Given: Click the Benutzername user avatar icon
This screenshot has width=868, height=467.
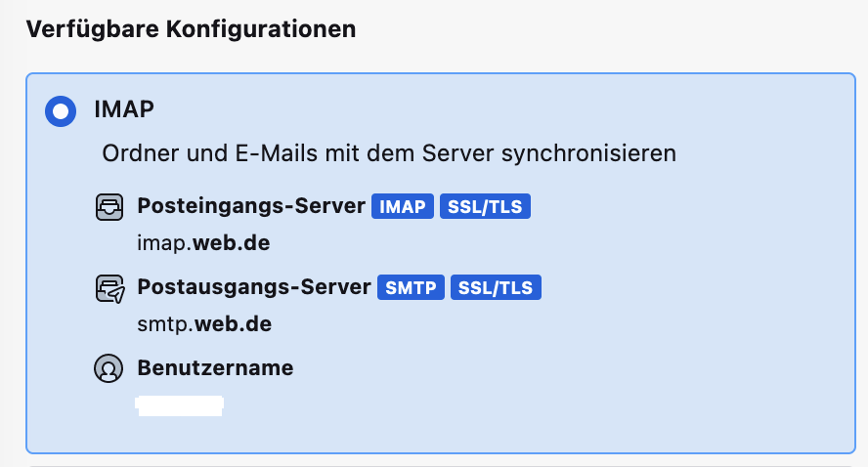Looking at the screenshot, I should click(x=109, y=368).
